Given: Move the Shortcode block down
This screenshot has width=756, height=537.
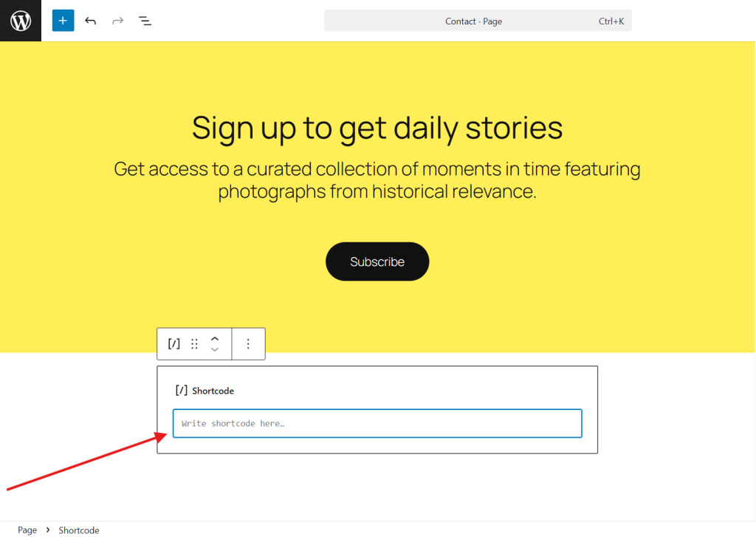Looking at the screenshot, I should [x=215, y=350].
